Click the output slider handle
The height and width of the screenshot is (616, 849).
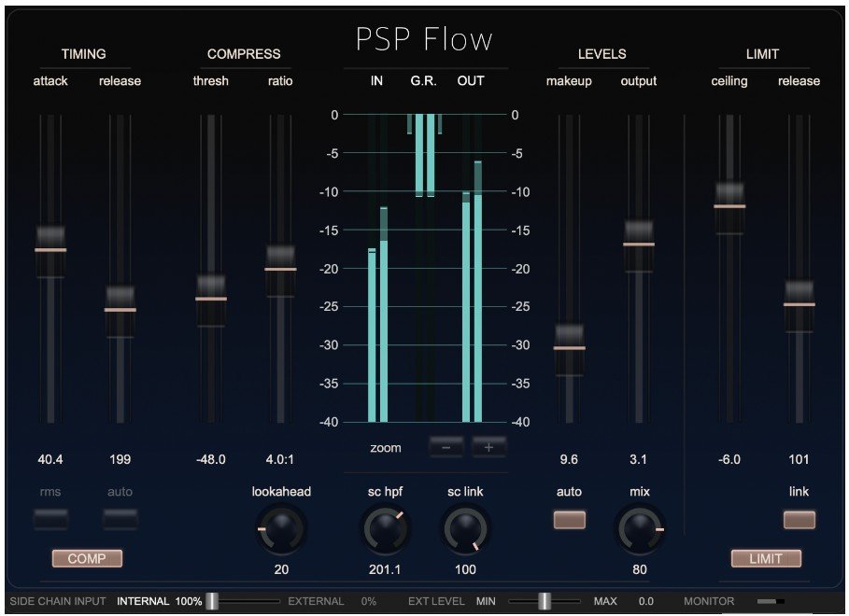639,245
